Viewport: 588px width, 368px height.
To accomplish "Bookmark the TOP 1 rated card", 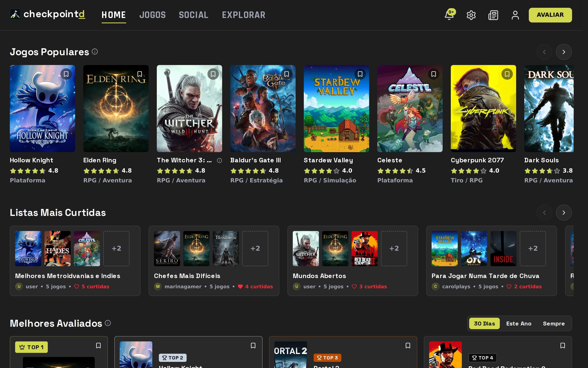I will pos(98,346).
